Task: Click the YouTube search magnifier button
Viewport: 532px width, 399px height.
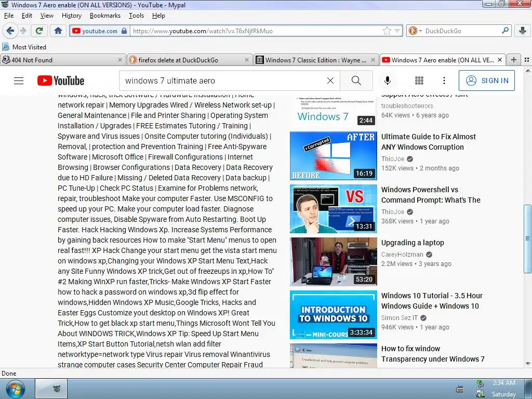Action: (x=356, y=81)
